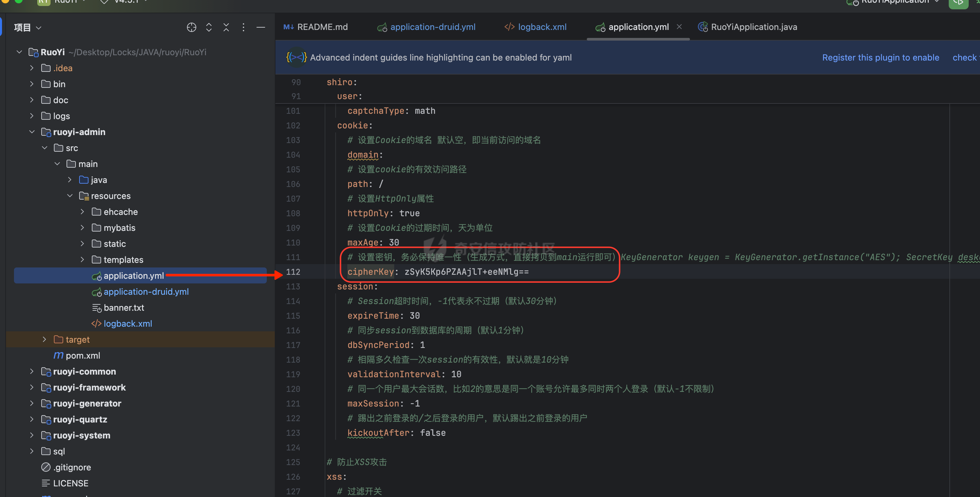Image resolution: width=980 pixels, height=497 pixels.
Task: Click the pom.xml Maven file icon
Action: 58,355
